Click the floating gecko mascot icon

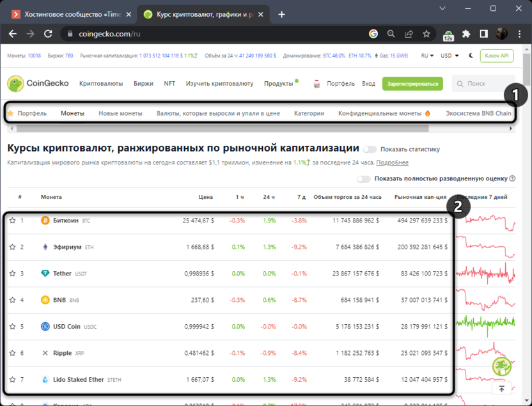pyautogui.click(x=502, y=366)
